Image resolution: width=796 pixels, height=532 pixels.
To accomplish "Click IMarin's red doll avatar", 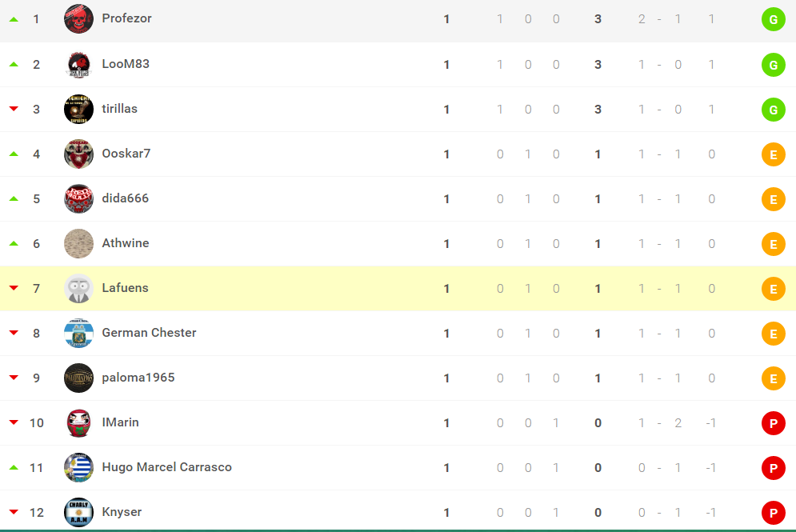I will coord(78,422).
